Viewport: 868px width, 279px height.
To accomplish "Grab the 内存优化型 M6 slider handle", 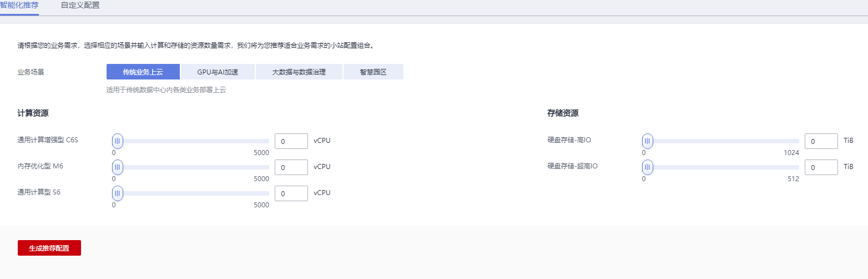I will click(117, 167).
